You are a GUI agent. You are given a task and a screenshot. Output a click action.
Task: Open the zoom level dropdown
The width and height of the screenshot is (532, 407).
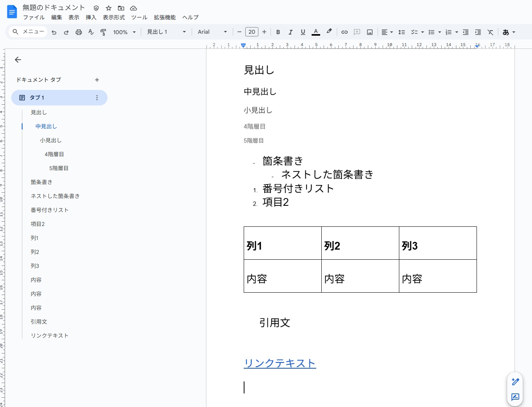(x=124, y=32)
